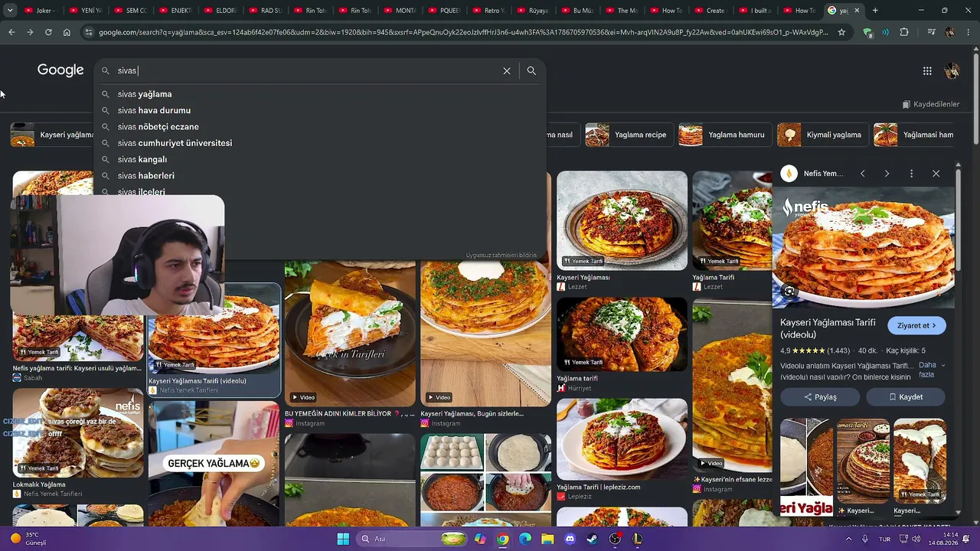Choose the 'sivas haberleri' suggestion
980x551 pixels.
pyautogui.click(x=320, y=176)
